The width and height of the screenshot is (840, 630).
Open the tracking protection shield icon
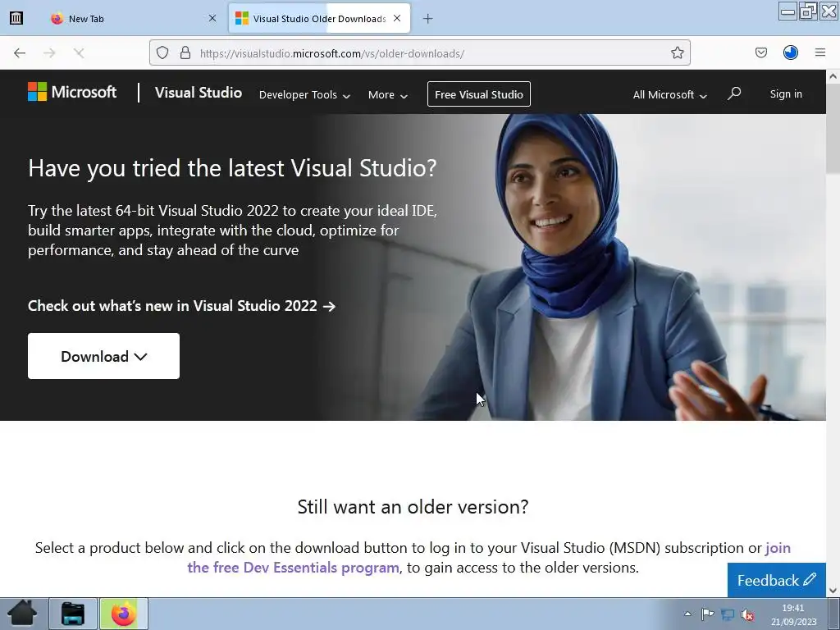(x=162, y=52)
